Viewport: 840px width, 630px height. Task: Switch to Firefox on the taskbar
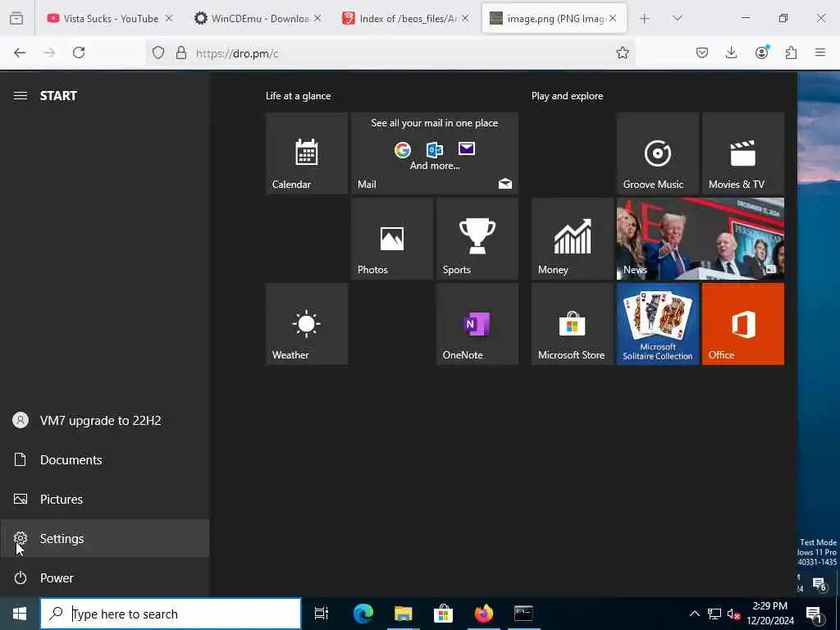pyautogui.click(x=483, y=614)
